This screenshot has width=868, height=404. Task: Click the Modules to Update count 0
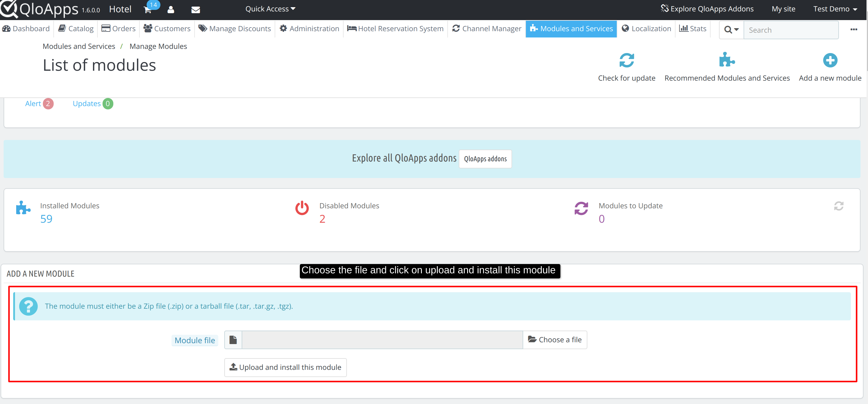coord(601,219)
